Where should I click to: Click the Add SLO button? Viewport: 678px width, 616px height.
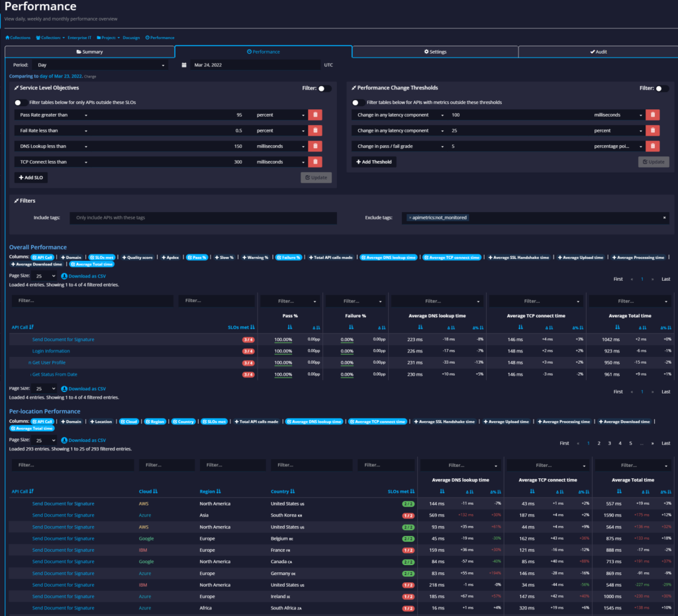(x=30, y=178)
